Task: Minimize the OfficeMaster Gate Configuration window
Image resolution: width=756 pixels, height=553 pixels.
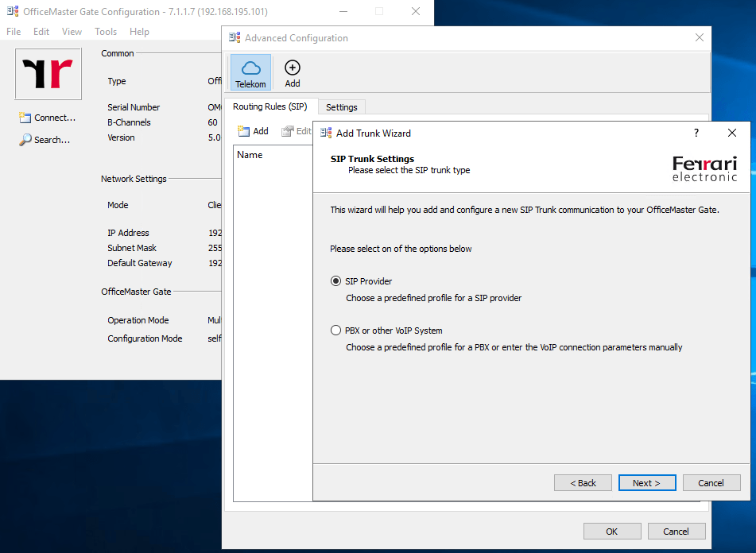Action: (x=343, y=11)
